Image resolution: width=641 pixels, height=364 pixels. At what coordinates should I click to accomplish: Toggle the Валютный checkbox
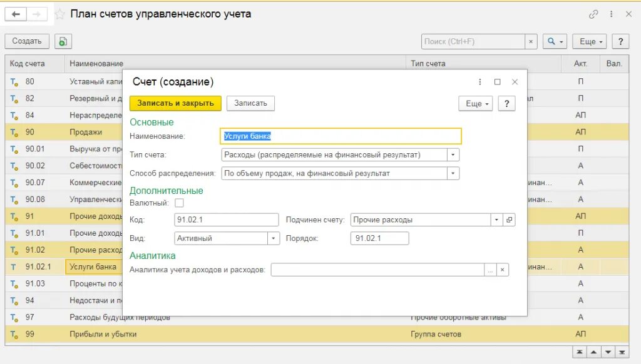[x=179, y=203]
